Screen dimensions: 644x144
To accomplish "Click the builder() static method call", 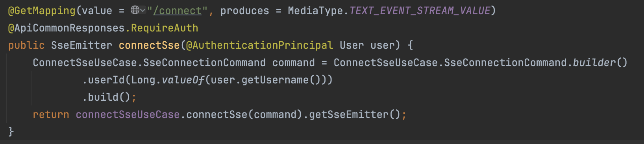I will tap(600, 63).
